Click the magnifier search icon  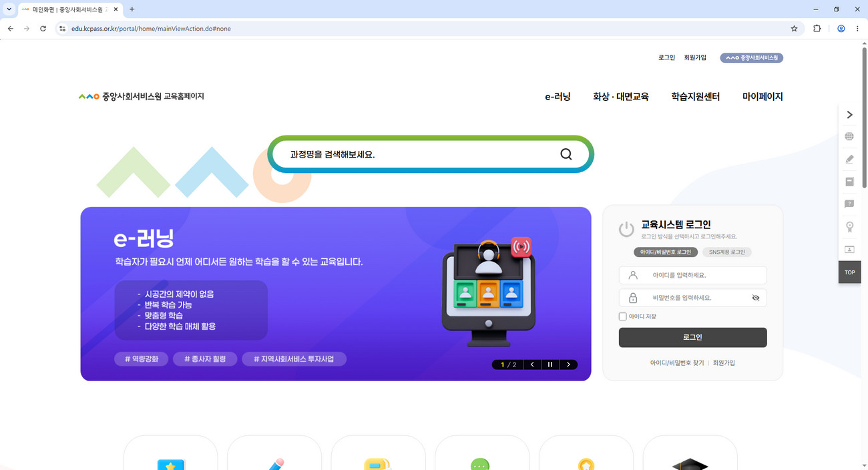(x=566, y=154)
